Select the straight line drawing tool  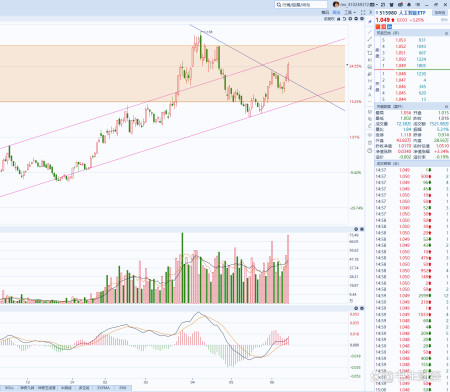(370, 32)
